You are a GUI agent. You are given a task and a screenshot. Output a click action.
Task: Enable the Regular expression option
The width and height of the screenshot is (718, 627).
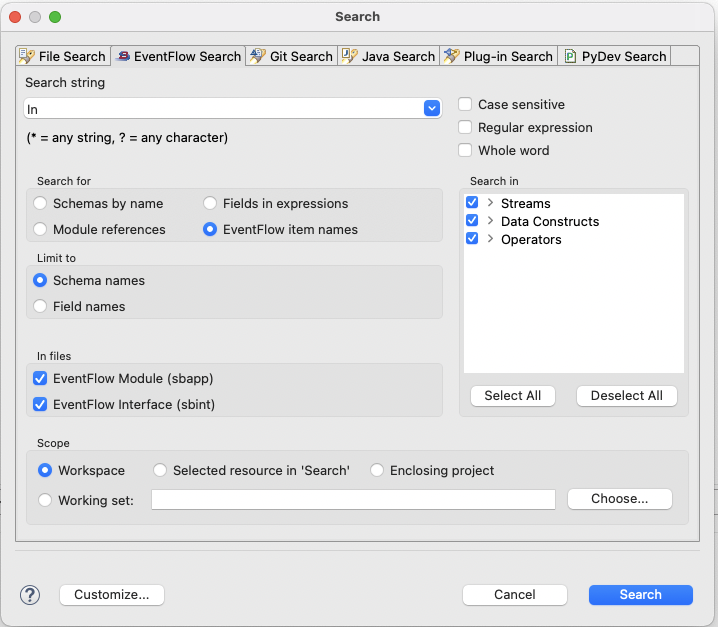(465, 128)
